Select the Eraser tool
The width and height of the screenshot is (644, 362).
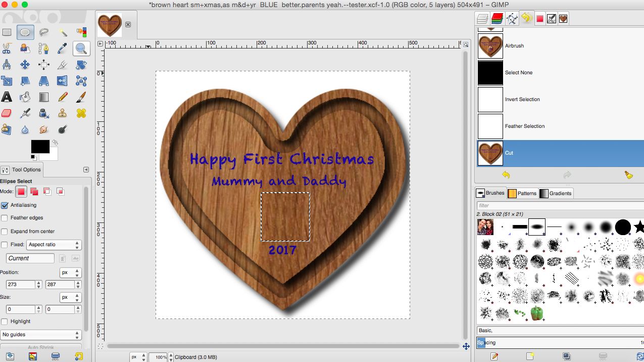pyautogui.click(x=7, y=113)
